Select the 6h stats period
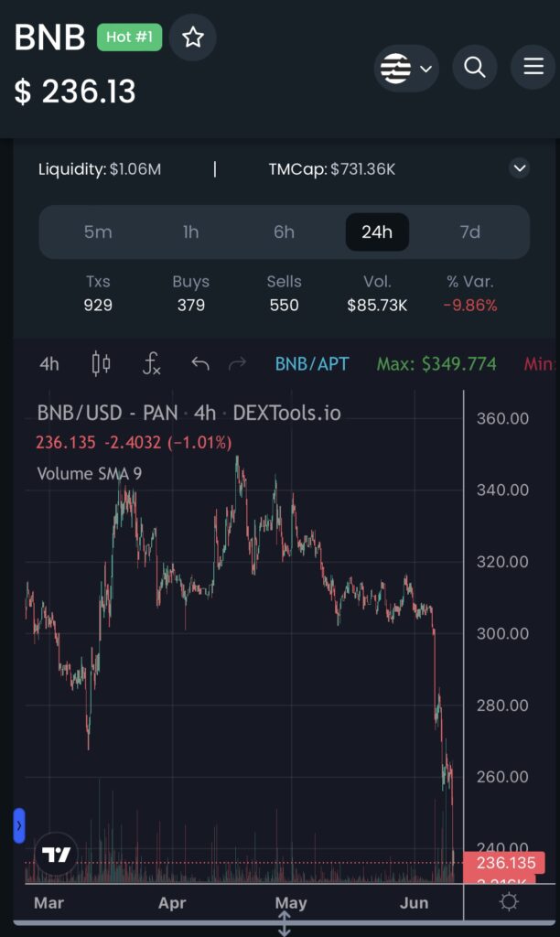 tap(284, 232)
